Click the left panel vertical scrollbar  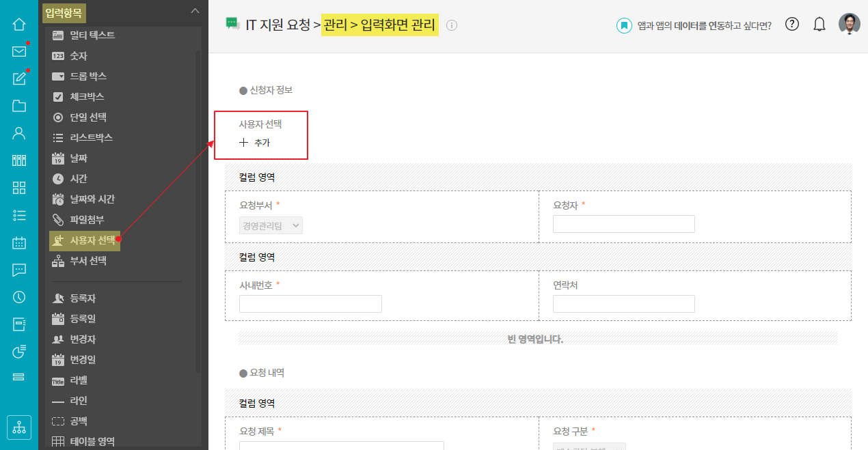tap(198, 205)
